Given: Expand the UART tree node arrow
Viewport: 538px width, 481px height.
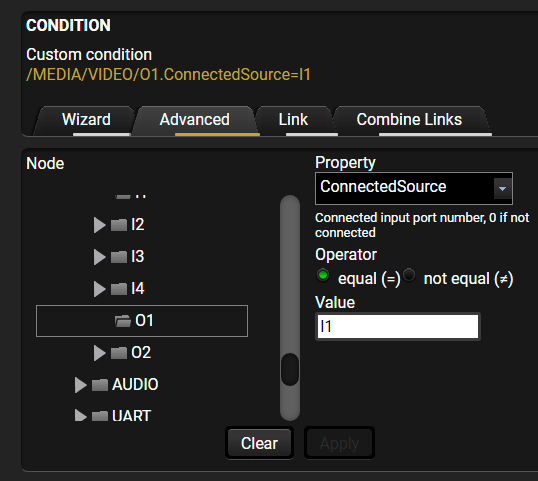Looking at the screenshot, I should pos(80,416).
